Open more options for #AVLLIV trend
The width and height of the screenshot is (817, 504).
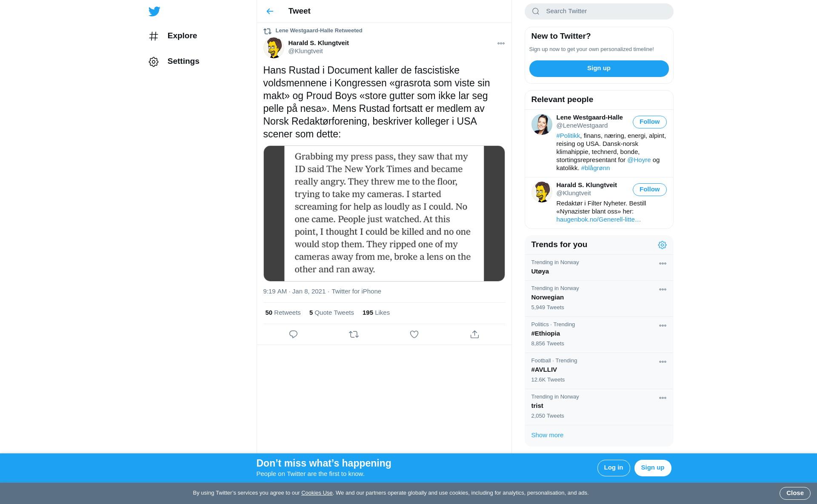pos(663,362)
